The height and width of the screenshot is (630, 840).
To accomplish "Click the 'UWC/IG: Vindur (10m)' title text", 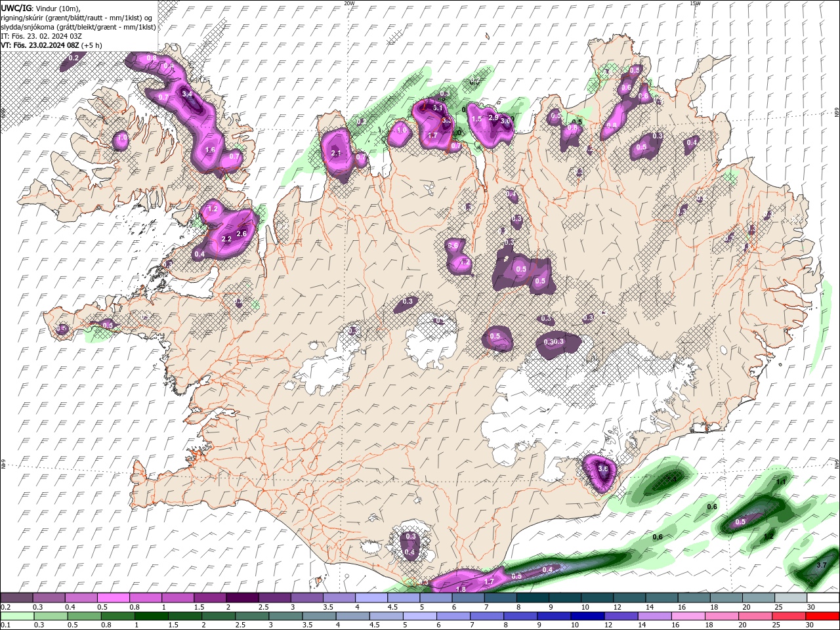I will tap(41, 8).
